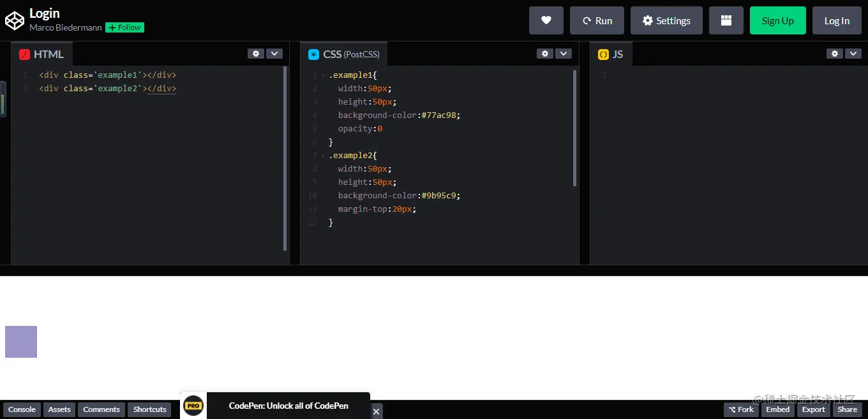Open the Embed option
Image resolution: width=868 pixels, height=419 pixels.
(x=778, y=409)
